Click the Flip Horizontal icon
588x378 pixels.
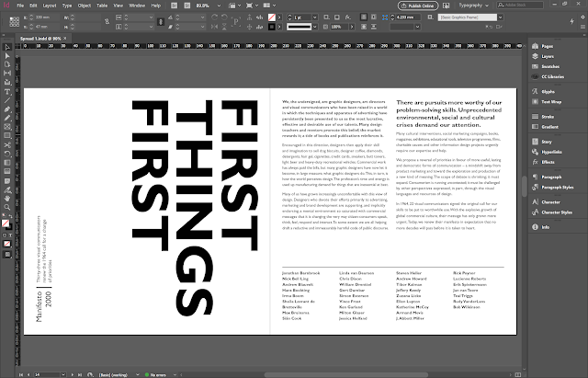(x=214, y=27)
